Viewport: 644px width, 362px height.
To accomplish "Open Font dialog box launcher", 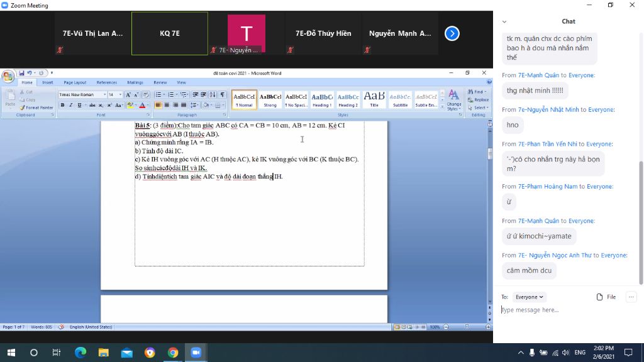I will tap(147, 115).
